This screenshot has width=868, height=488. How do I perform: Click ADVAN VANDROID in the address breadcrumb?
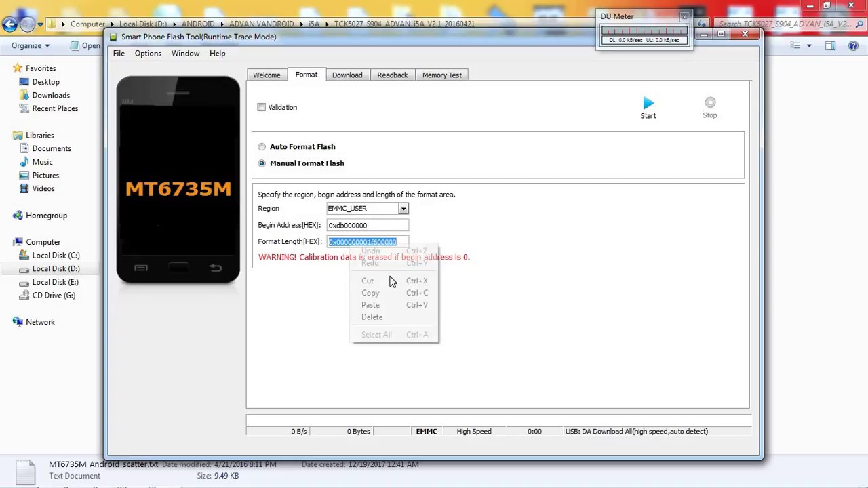point(262,24)
